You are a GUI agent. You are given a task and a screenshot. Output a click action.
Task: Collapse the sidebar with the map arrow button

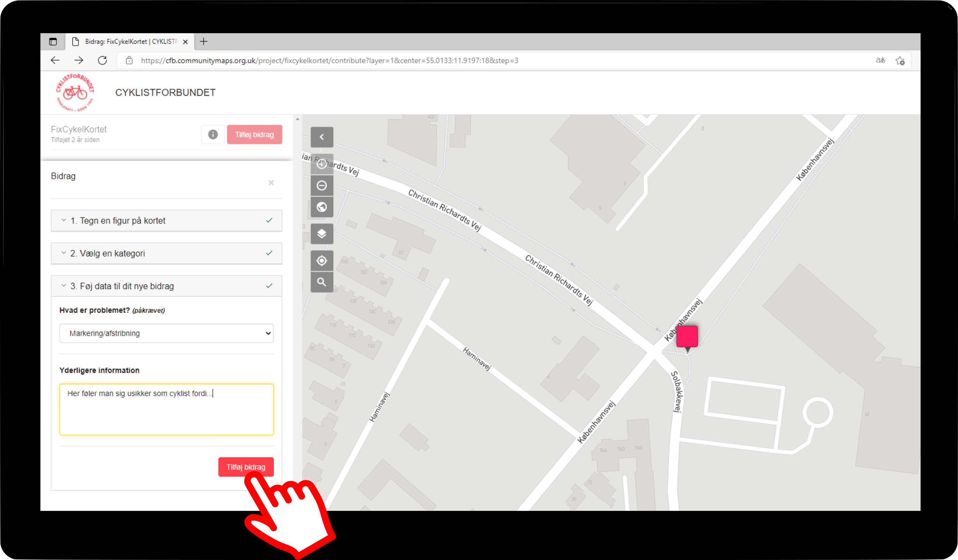pyautogui.click(x=322, y=137)
